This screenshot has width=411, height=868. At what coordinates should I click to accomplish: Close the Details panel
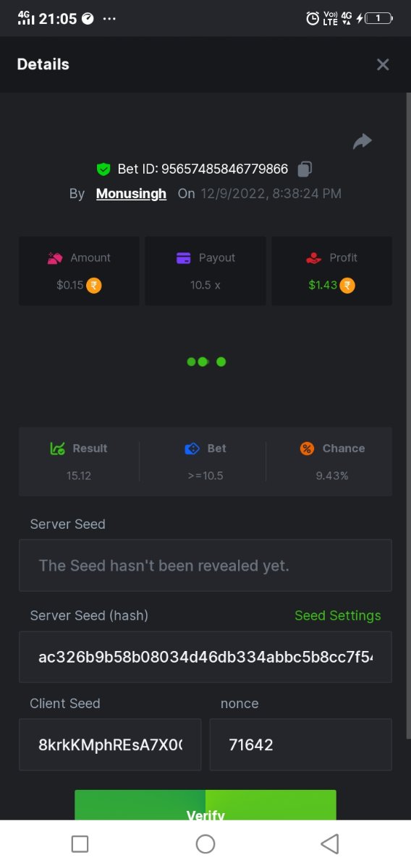pos(383,64)
